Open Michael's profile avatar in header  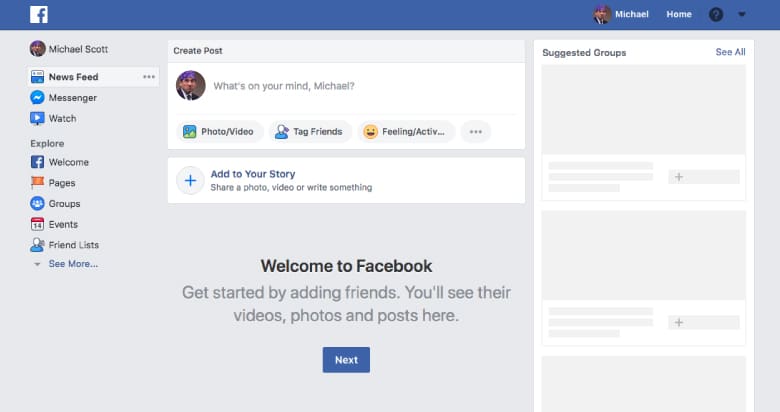tap(602, 14)
